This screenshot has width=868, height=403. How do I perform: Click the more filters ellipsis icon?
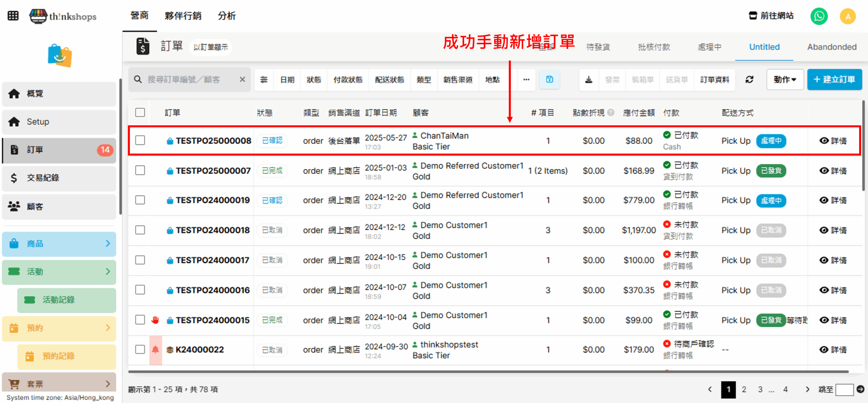point(526,80)
